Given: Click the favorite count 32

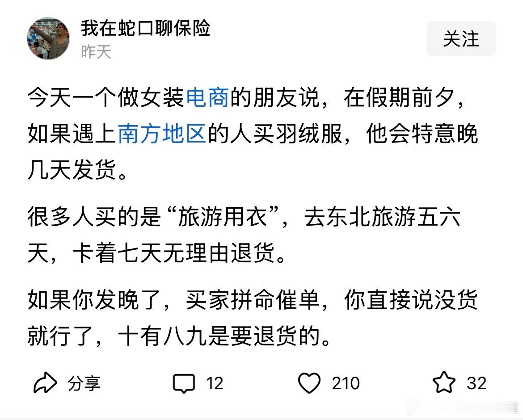Looking at the screenshot, I should [475, 382].
